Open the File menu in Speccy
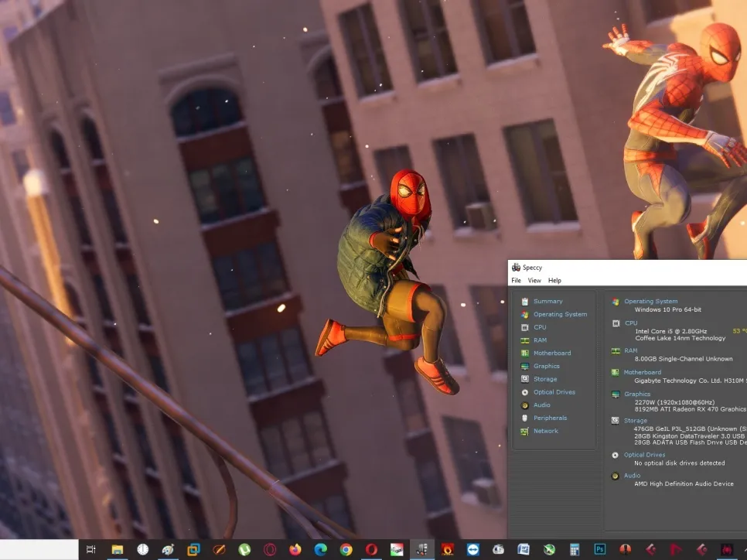The width and height of the screenshot is (747, 560). click(516, 281)
